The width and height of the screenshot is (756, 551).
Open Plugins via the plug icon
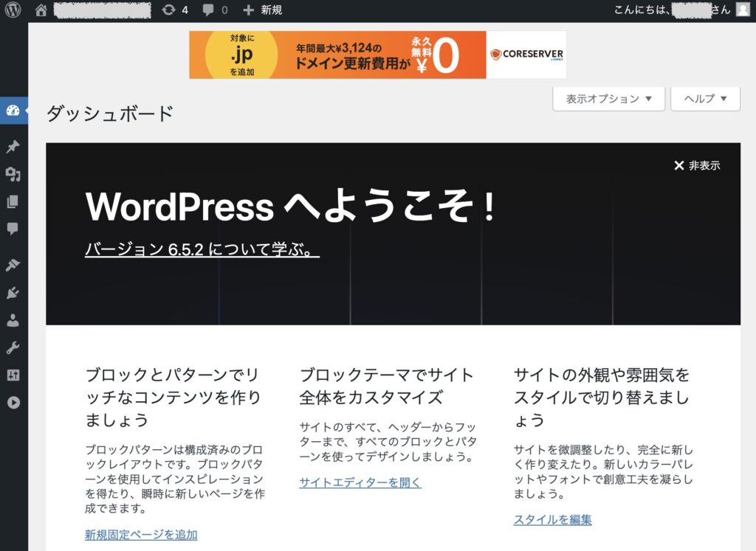[13, 293]
